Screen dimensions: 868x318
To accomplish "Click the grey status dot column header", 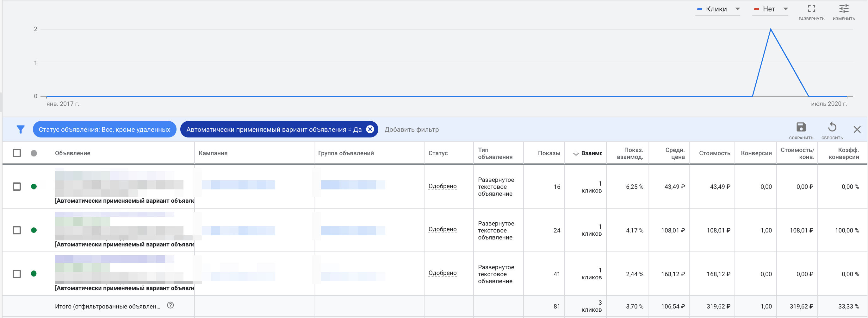I will (34, 153).
